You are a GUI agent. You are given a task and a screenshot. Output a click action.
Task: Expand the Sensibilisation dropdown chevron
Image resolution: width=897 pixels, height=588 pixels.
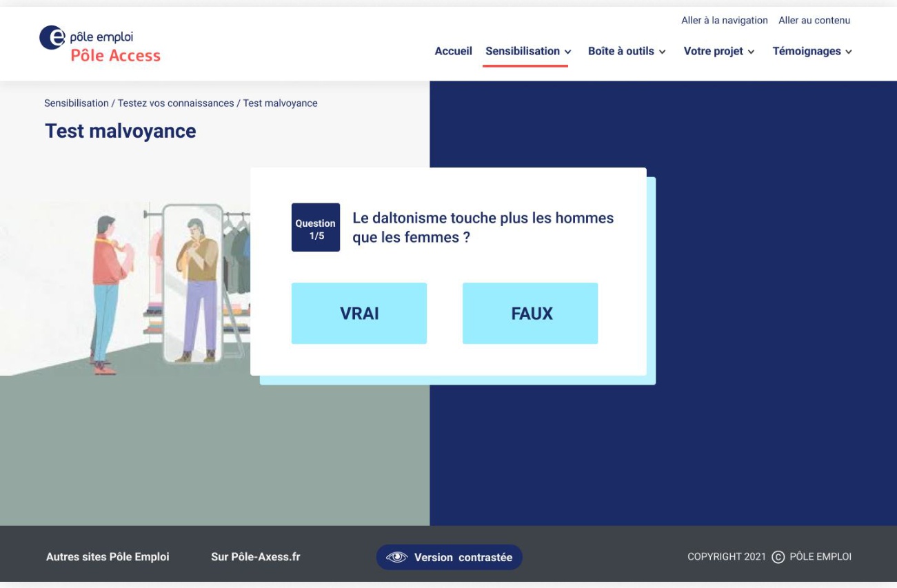click(568, 52)
